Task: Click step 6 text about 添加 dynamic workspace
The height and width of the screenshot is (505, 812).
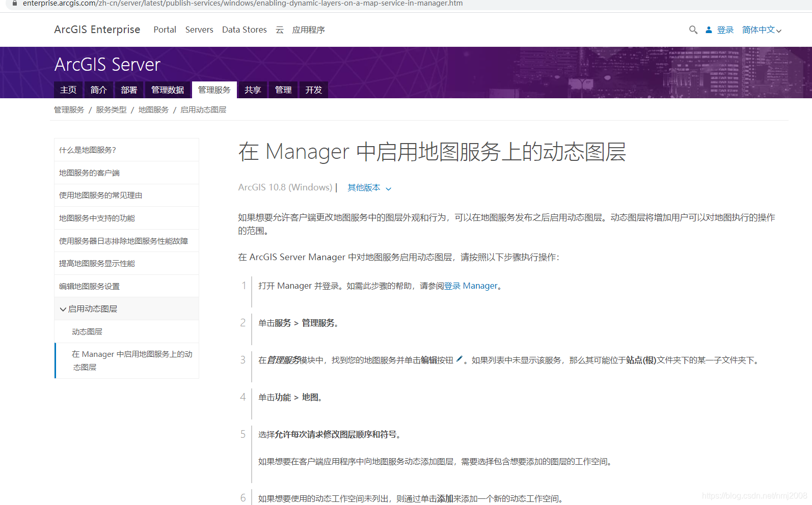Action: [x=412, y=499]
